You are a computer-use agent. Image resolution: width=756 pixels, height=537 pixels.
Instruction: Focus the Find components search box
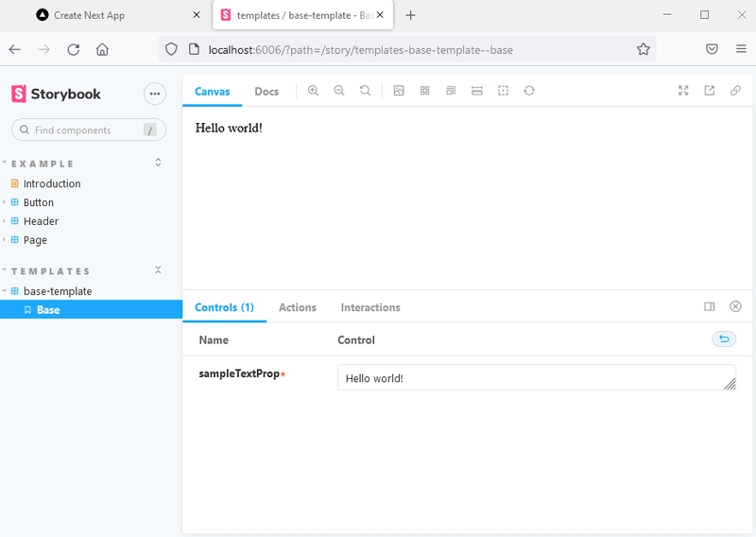(89, 130)
